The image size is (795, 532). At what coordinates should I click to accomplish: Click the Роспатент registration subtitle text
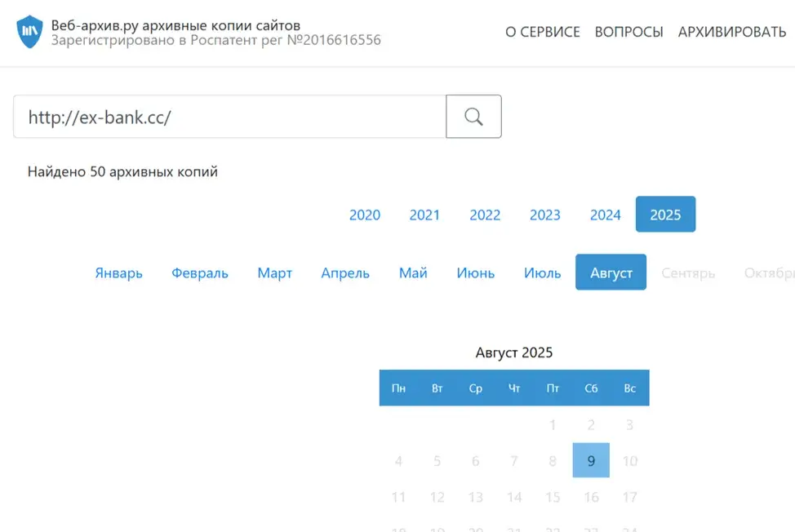coord(216,40)
